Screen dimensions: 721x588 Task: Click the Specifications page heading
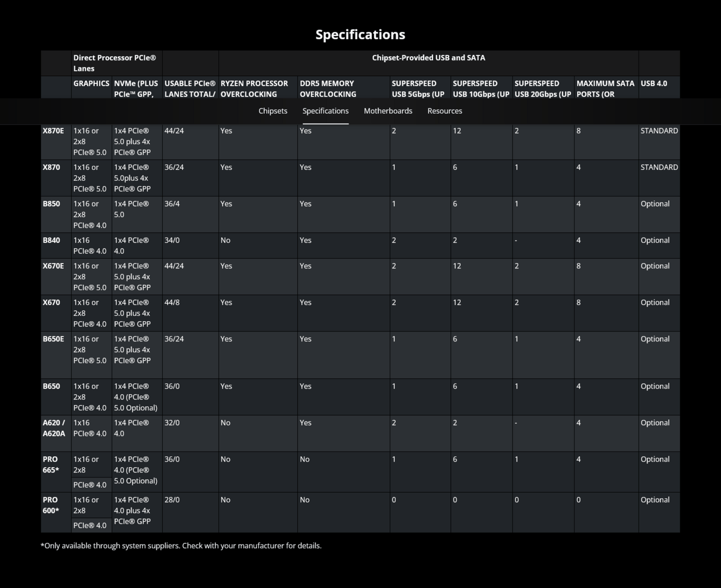361,34
